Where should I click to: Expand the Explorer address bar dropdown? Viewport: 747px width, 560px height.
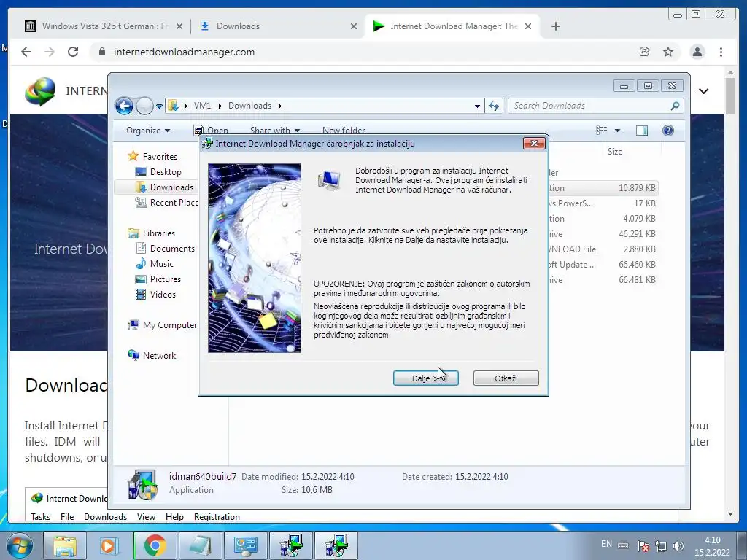pyautogui.click(x=477, y=106)
